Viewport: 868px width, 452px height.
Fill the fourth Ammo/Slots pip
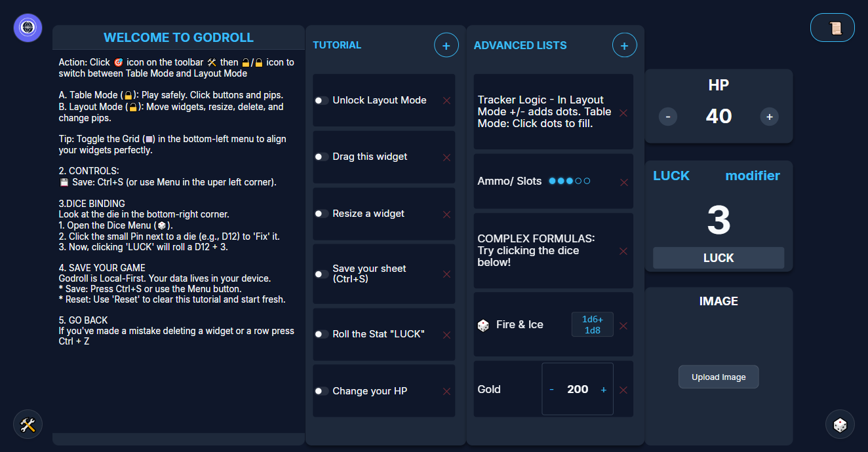click(578, 181)
